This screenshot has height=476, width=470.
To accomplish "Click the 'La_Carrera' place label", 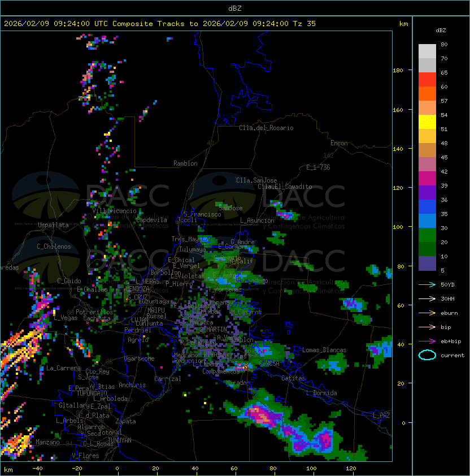I will (63, 368).
